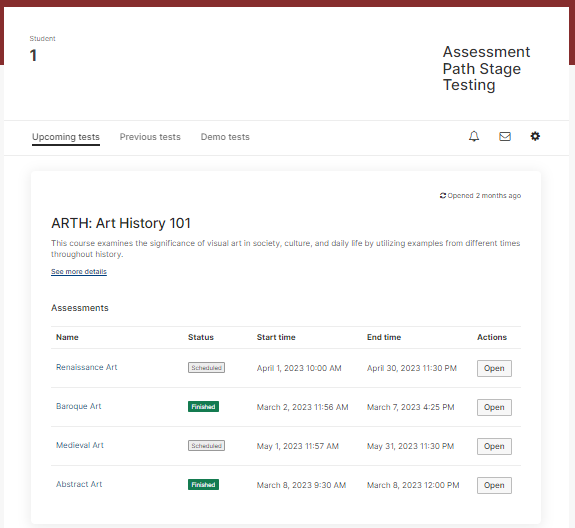This screenshot has width=575, height=528.
Task: Click the Scheduled badge for Renaissance Art
Action: 206,367
